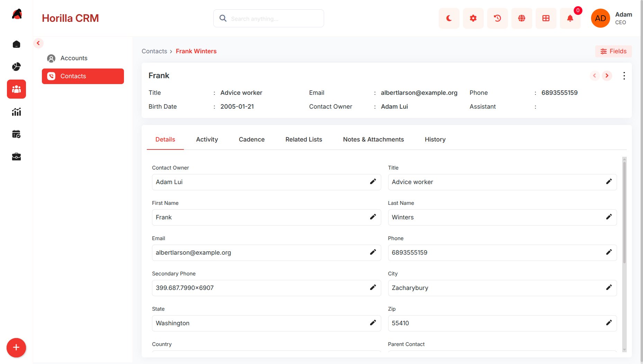Open the bar chart analytics sidebar icon

click(16, 112)
